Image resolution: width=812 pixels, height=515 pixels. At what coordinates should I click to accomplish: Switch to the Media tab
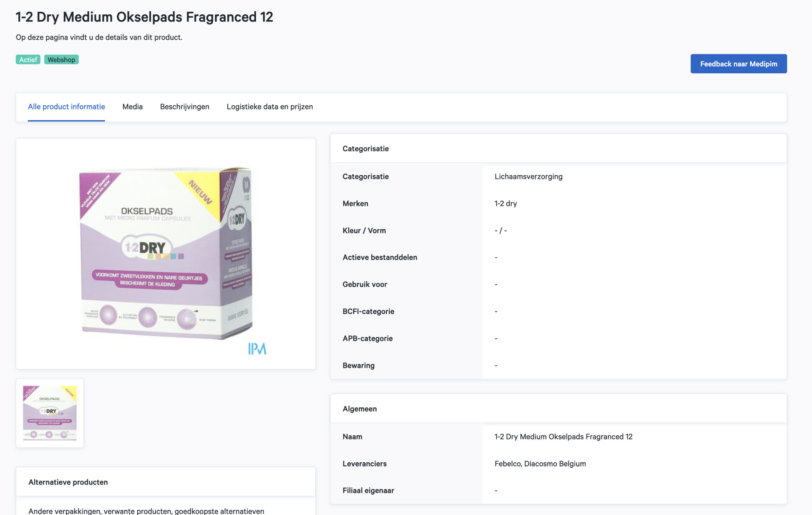point(133,107)
